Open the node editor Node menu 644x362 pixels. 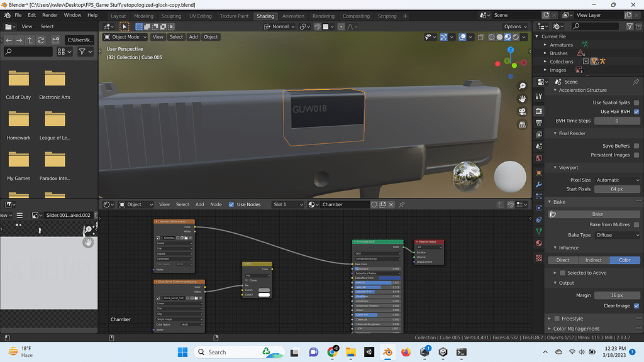pyautogui.click(x=216, y=204)
